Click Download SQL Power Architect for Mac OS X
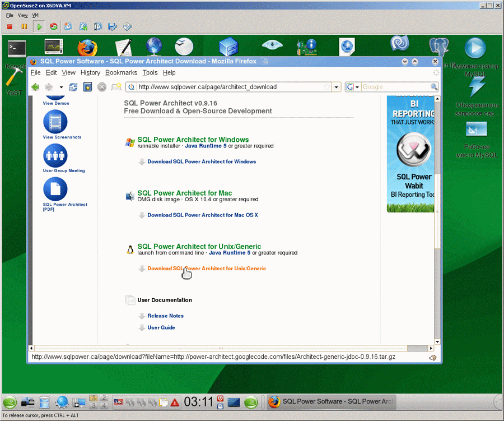The width and height of the screenshot is (504, 421). [203, 215]
